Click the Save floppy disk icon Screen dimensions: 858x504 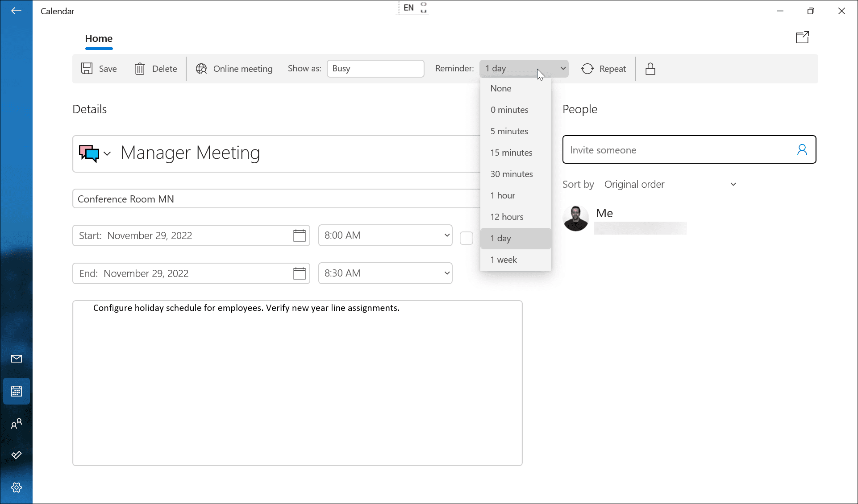pyautogui.click(x=87, y=69)
